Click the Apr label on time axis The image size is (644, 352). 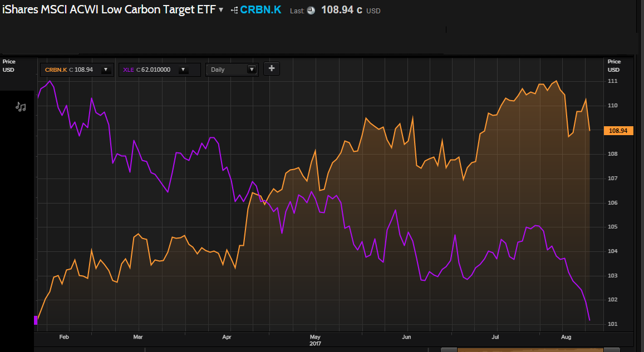coord(227,337)
